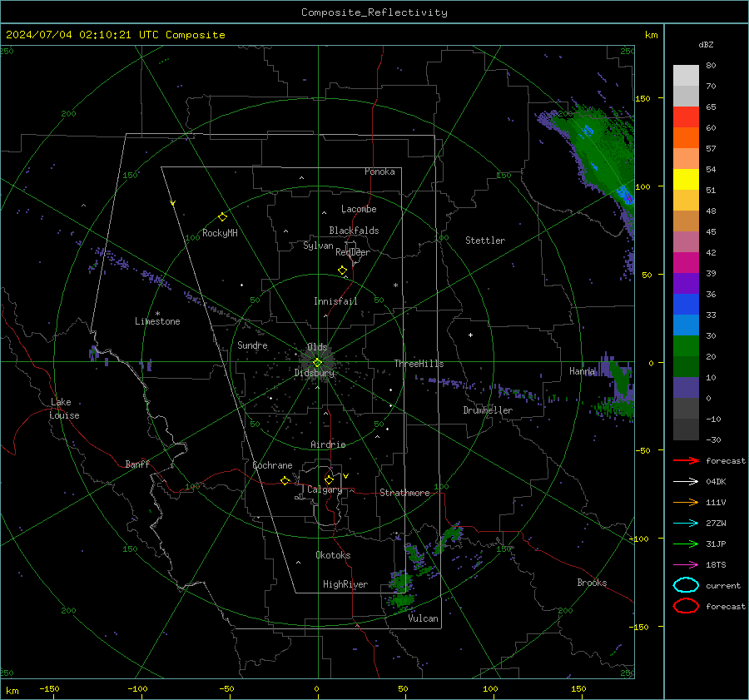
Task: Click the asterisk marker above Limestone
Action: pyautogui.click(x=157, y=314)
